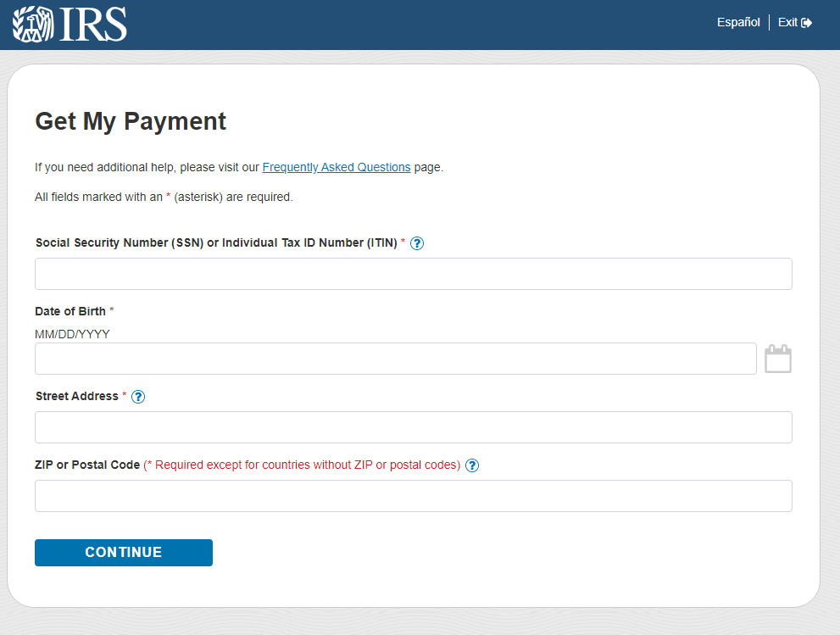Open the Frequently Asked Questions link

pos(337,167)
